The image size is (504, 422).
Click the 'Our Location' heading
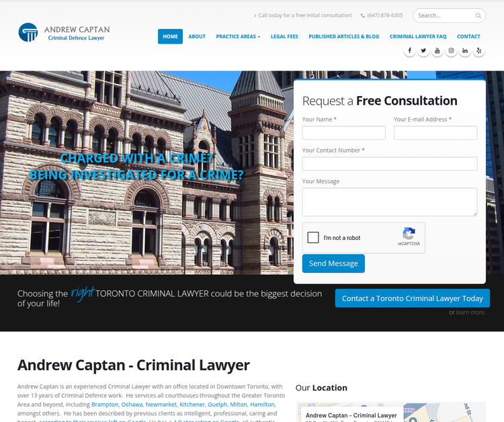click(x=321, y=388)
